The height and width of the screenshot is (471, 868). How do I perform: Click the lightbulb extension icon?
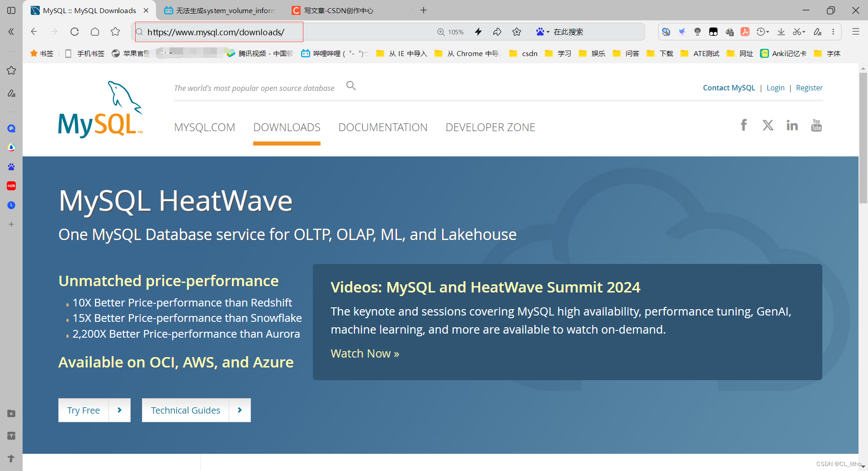coord(698,32)
